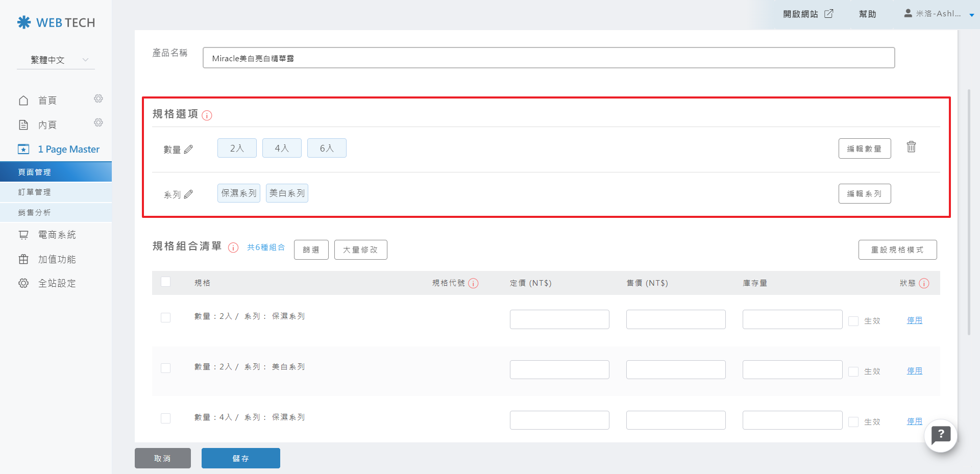Toggle the select-all checkbox in table header
980x474 pixels.
point(166,282)
